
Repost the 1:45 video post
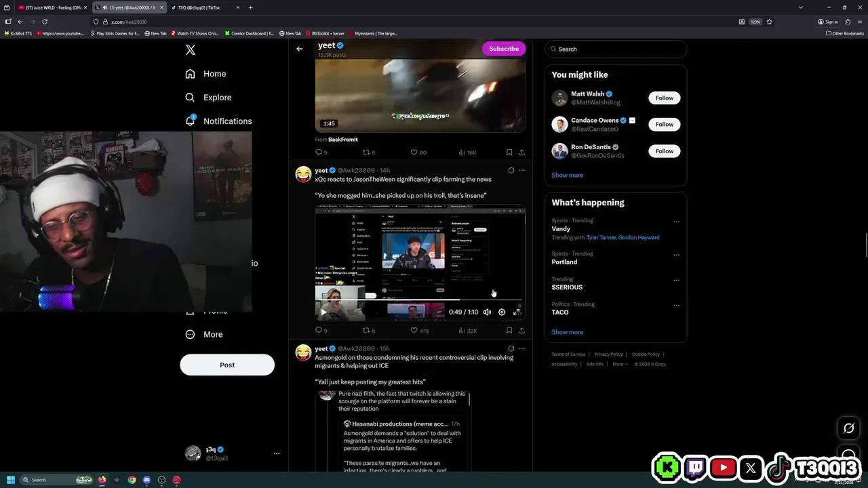[369, 152]
